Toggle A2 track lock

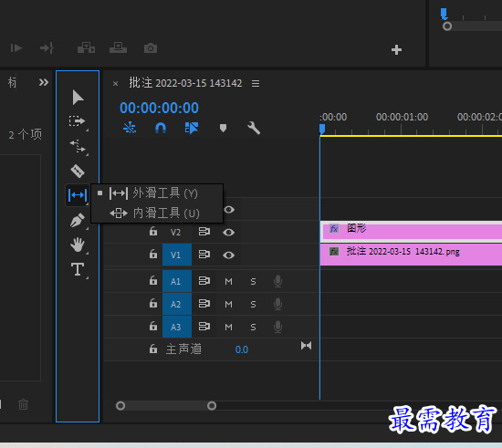153,303
